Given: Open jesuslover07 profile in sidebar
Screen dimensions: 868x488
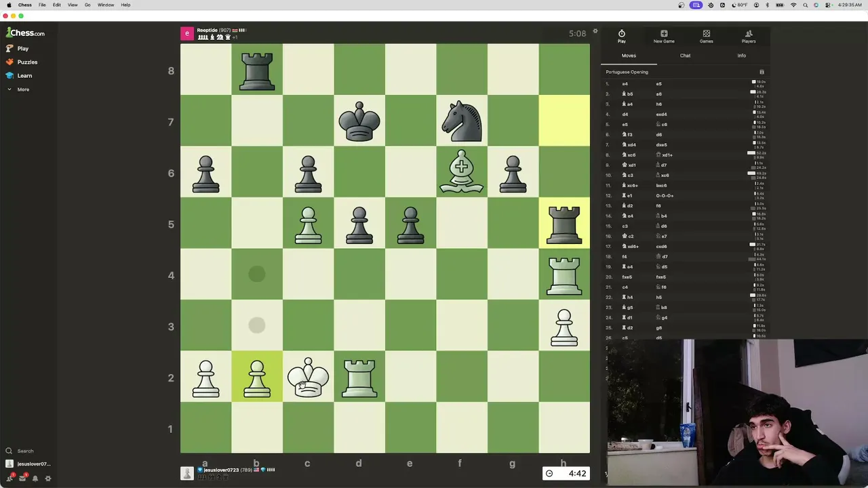Looking at the screenshot, I should pyautogui.click(x=28, y=464).
